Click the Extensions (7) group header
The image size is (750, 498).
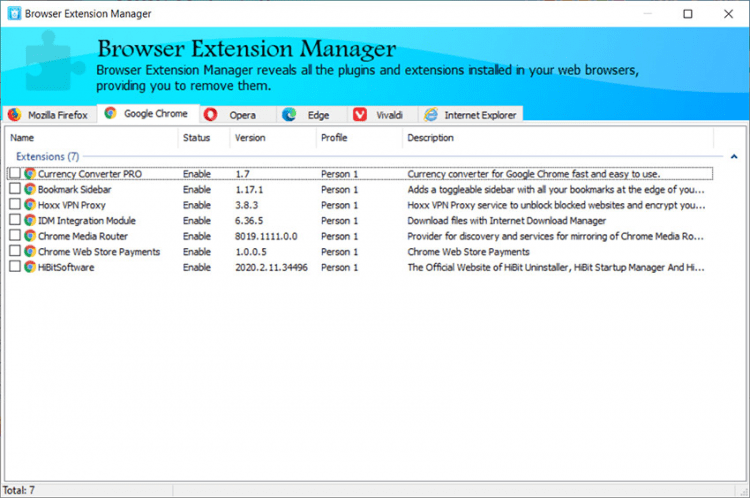45,157
